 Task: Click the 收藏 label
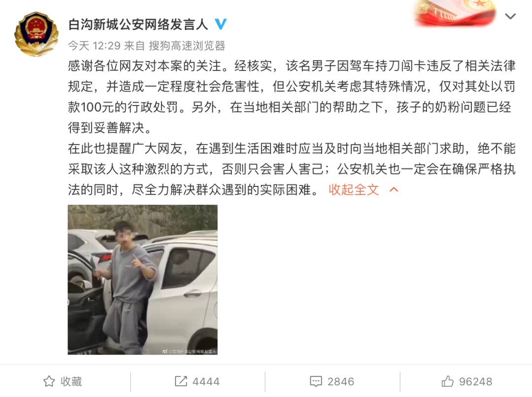tap(71, 381)
